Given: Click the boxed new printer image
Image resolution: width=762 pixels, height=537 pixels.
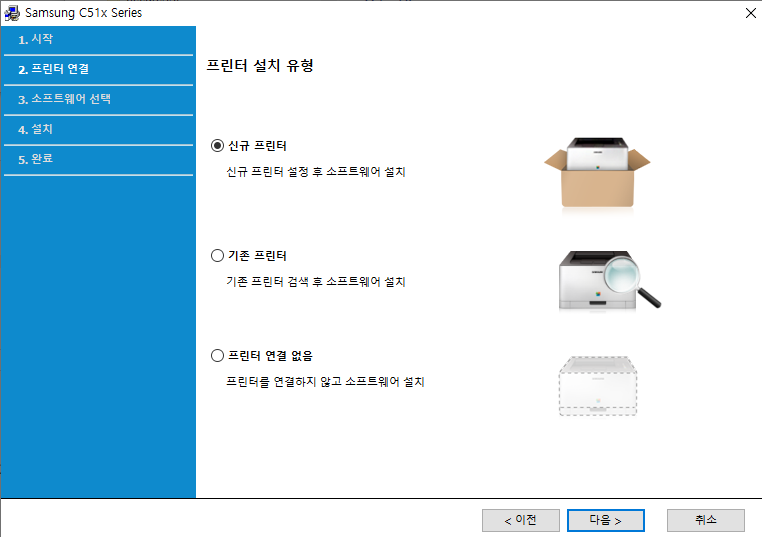Looking at the screenshot, I should click(x=597, y=174).
